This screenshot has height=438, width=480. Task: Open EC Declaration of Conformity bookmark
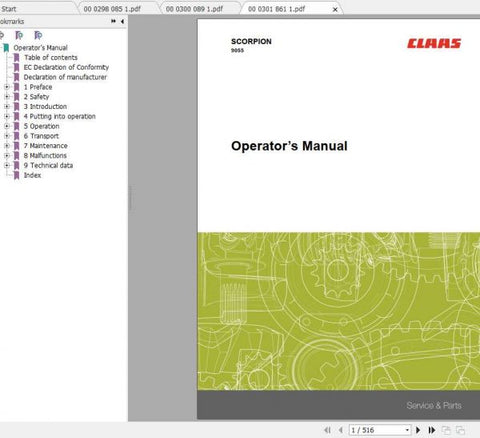(x=66, y=67)
